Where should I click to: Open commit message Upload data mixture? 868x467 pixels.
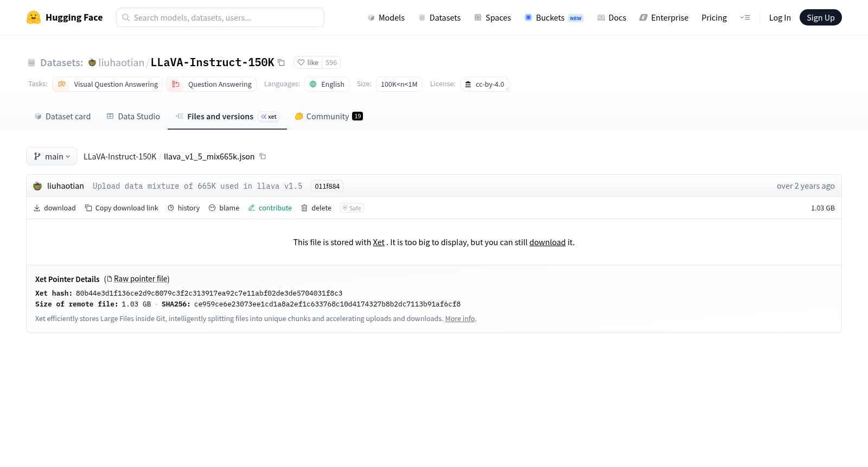coord(197,186)
